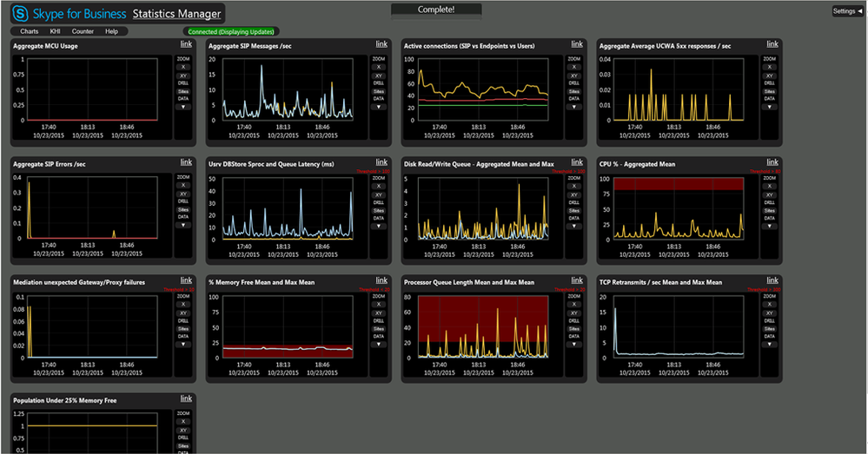
Task: Set X zoom on CPU % Aggregated Mean chart
Action: tap(770, 187)
